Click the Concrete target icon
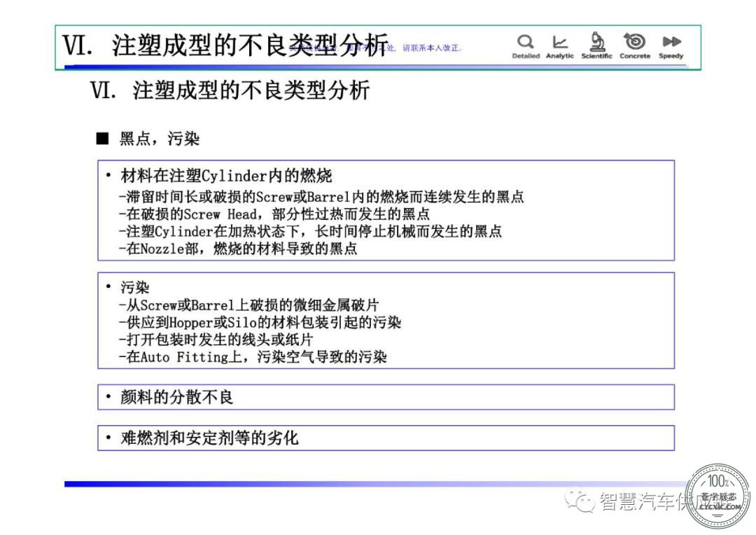Viewport: 756px width, 535px height. 634,41
